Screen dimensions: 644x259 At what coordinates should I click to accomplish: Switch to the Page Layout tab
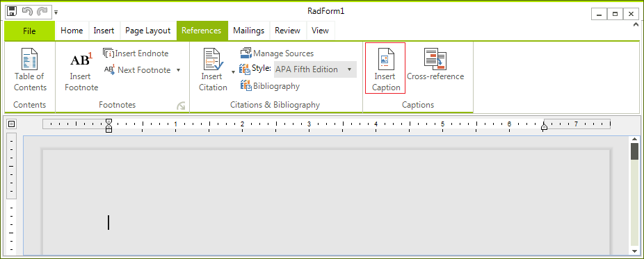[x=148, y=31]
